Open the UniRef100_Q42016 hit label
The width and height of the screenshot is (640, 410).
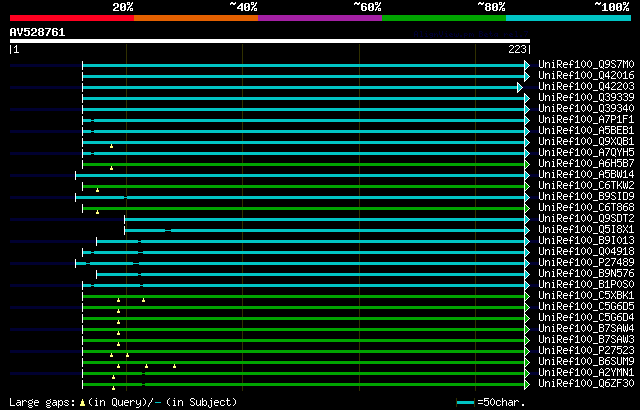pyautogui.click(x=586, y=75)
